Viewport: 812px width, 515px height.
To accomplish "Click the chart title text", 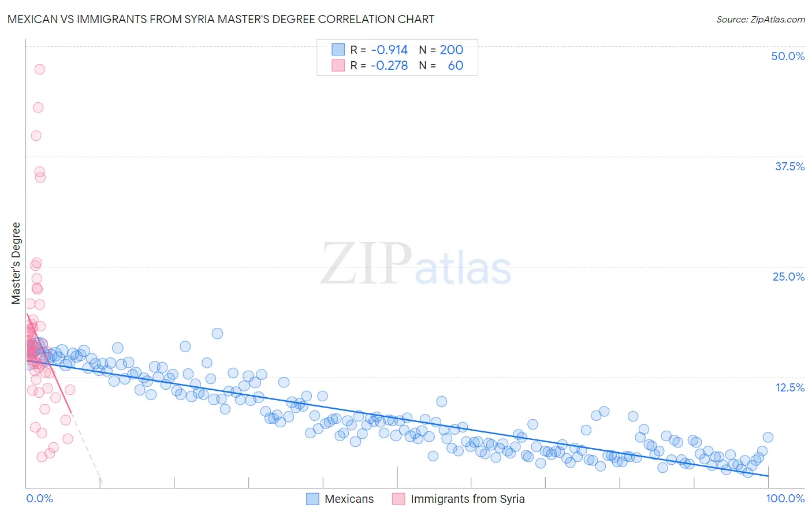I will coord(221,19).
